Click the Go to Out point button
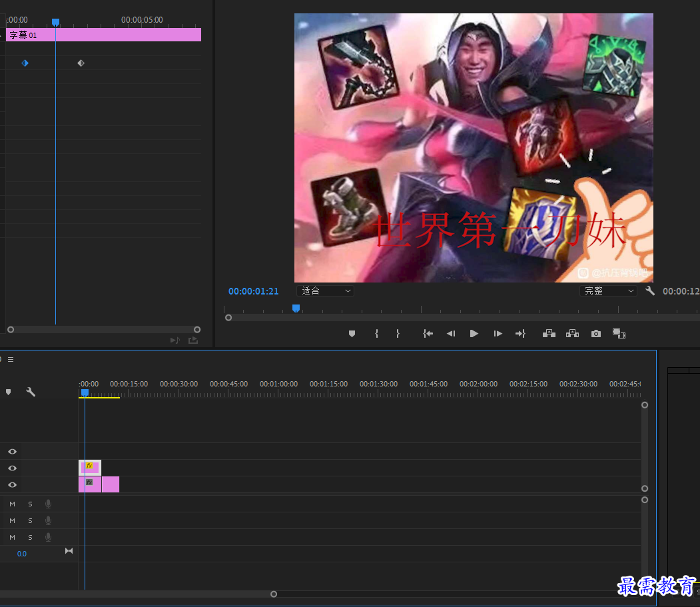The height and width of the screenshot is (607, 700). [520, 334]
